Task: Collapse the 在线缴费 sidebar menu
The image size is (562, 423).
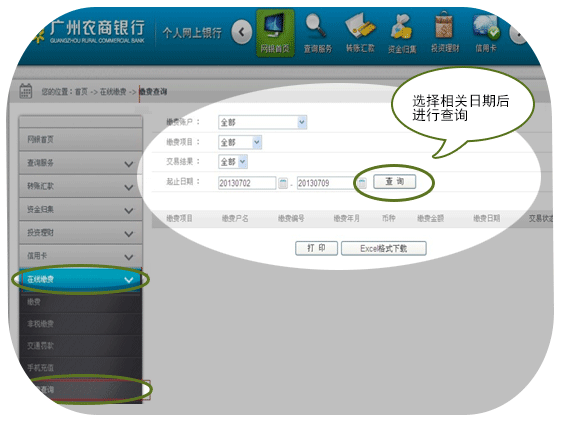Action: [x=81, y=279]
